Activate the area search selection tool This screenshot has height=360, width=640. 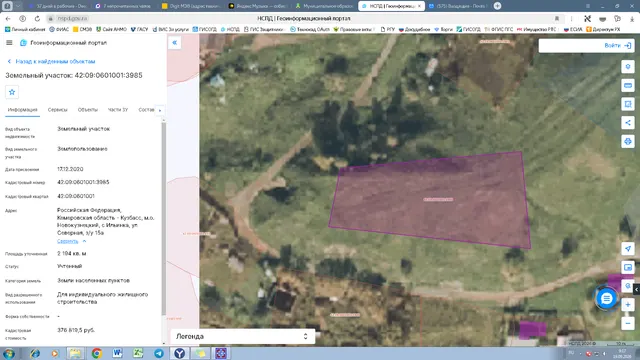(x=628, y=104)
